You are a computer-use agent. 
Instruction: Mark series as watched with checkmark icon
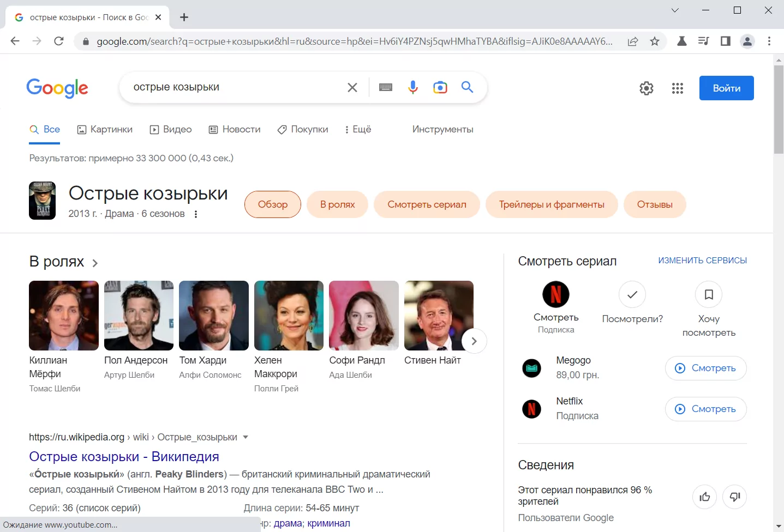point(632,294)
